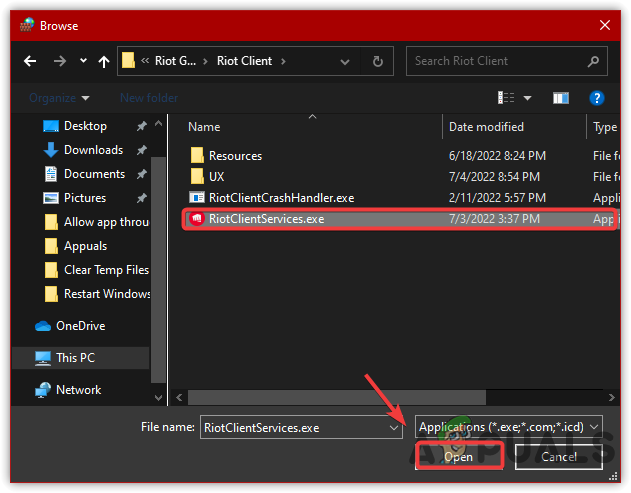Sort by Date modified column header
The width and height of the screenshot is (631, 493).
pyautogui.click(x=486, y=127)
